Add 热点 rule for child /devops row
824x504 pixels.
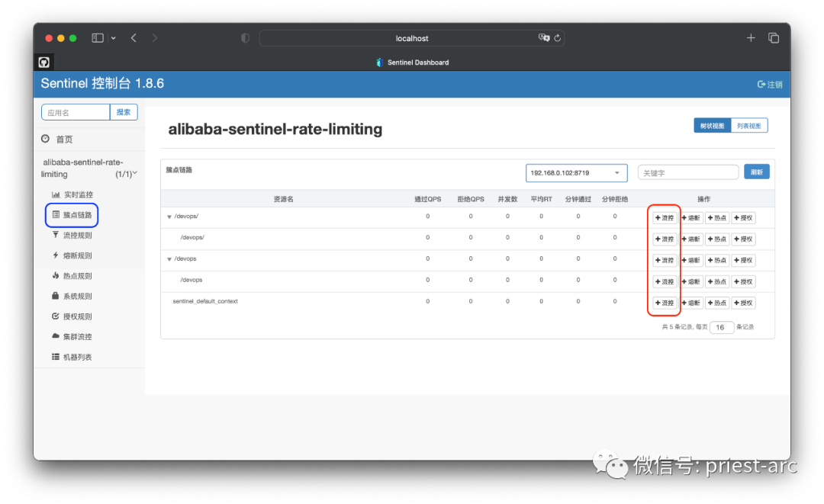716,282
